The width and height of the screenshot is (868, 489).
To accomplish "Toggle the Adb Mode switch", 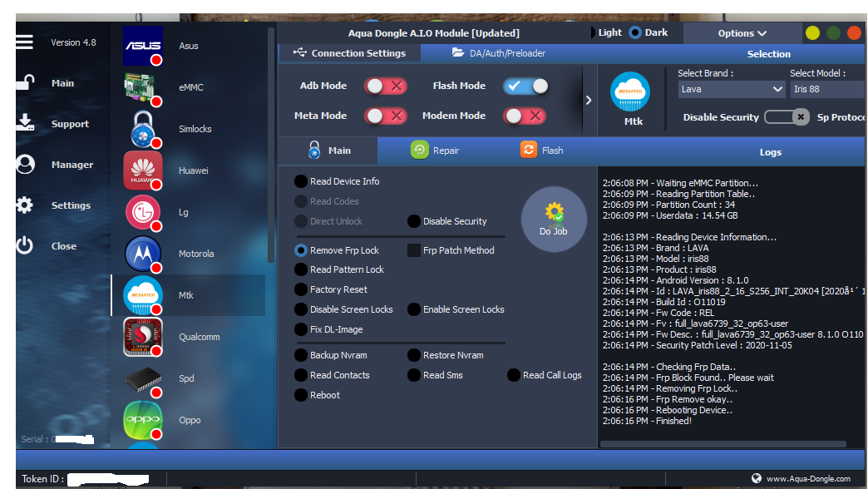I will [386, 86].
